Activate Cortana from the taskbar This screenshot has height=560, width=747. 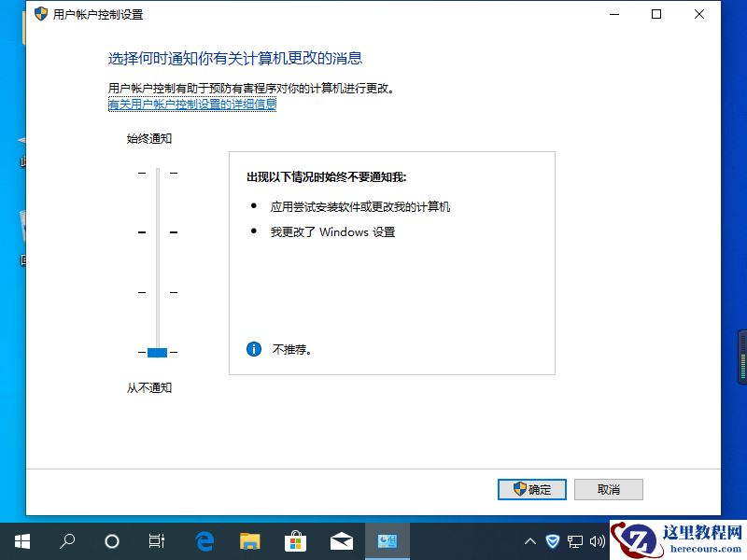pyautogui.click(x=111, y=541)
